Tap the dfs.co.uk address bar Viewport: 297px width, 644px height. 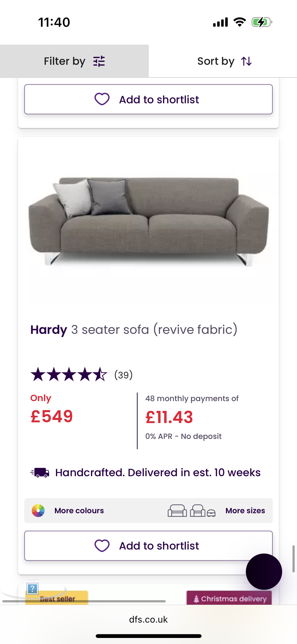tap(148, 619)
